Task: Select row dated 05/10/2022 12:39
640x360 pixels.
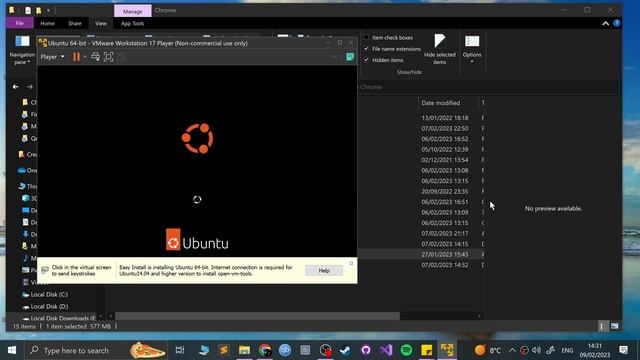Action: tap(445, 149)
